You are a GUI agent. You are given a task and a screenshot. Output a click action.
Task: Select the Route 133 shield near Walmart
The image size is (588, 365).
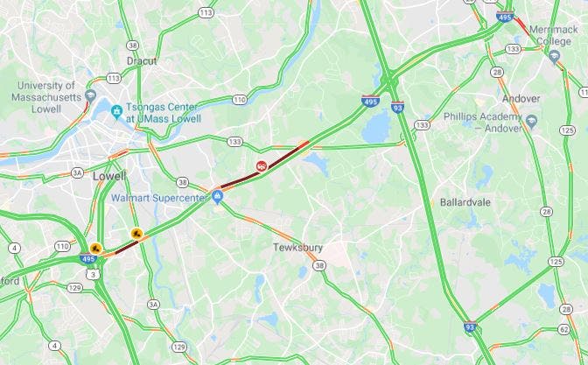coord(234,142)
